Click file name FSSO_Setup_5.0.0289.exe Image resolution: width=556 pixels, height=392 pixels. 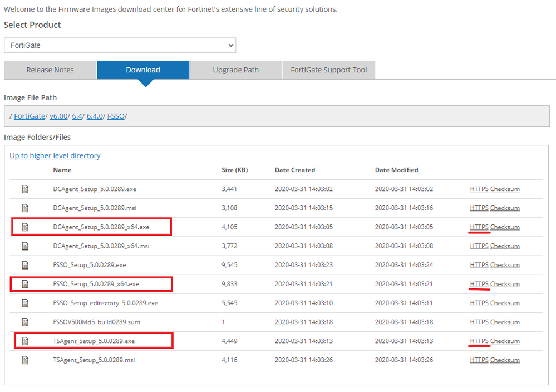coord(90,265)
